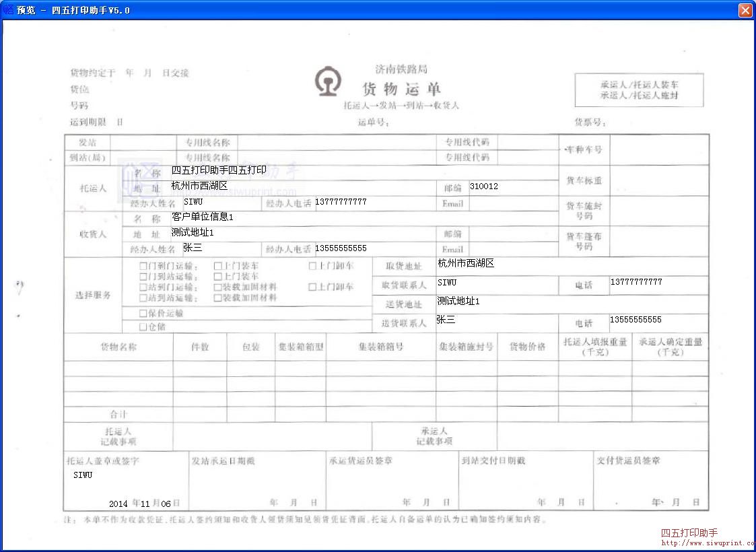Click the 济南铁路局 railway logo emblem
The image size is (756, 552).
327,80
